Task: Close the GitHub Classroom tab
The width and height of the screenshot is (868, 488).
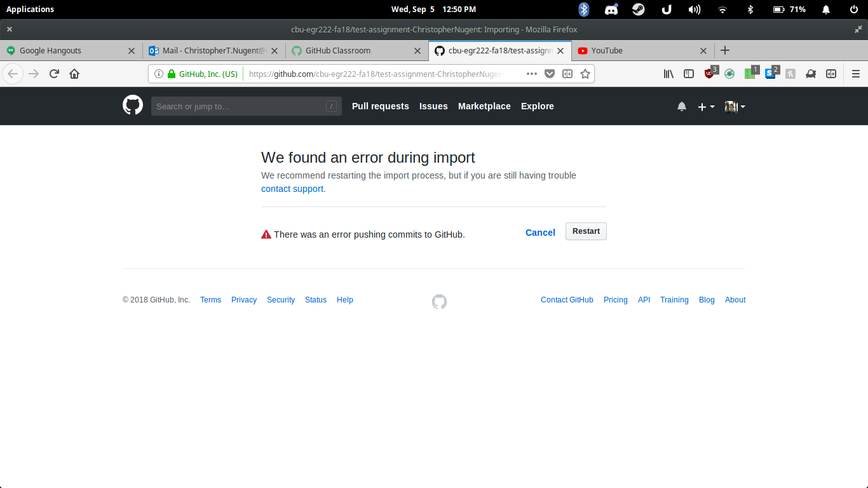Action: (417, 51)
